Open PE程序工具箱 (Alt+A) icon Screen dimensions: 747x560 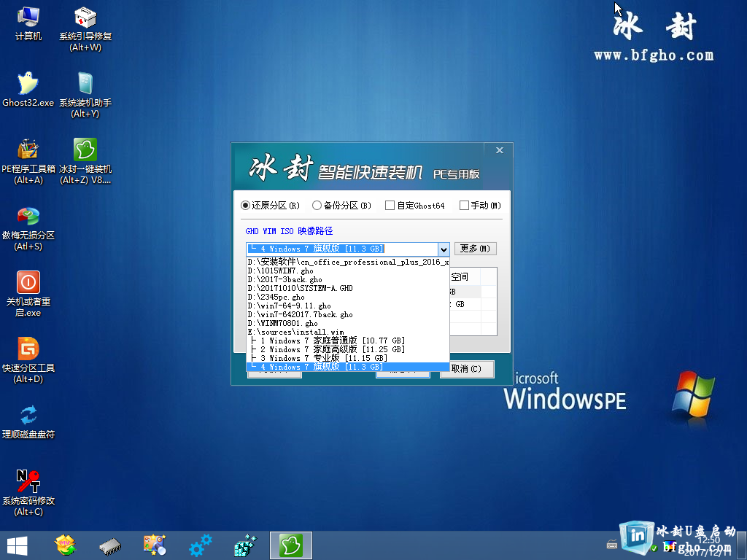pyautogui.click(x=28, y=161)
